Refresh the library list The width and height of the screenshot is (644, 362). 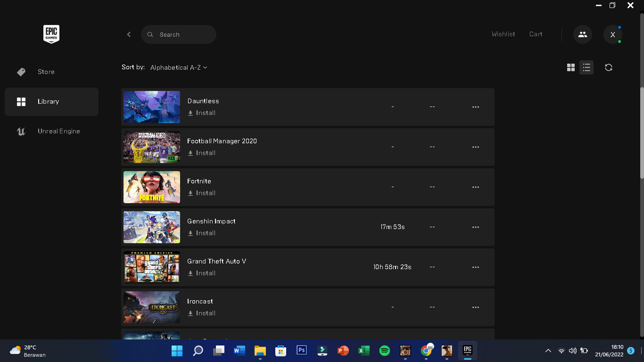(x=609, y=67)
